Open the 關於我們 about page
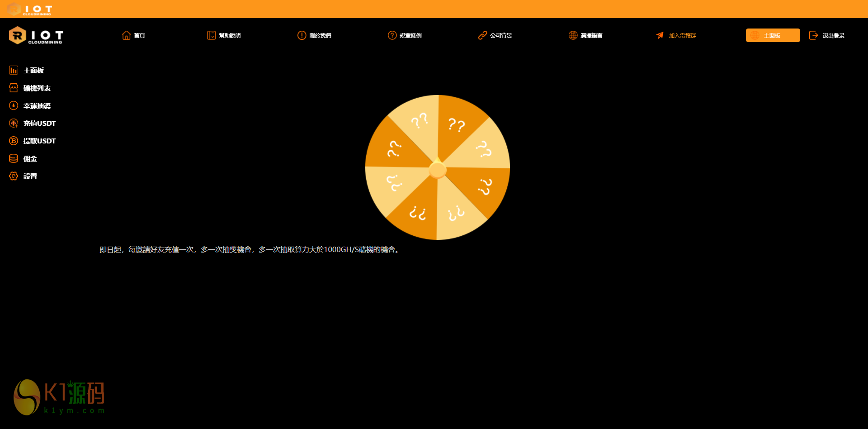This screenshot has height=429, width=868. [314, 35]
